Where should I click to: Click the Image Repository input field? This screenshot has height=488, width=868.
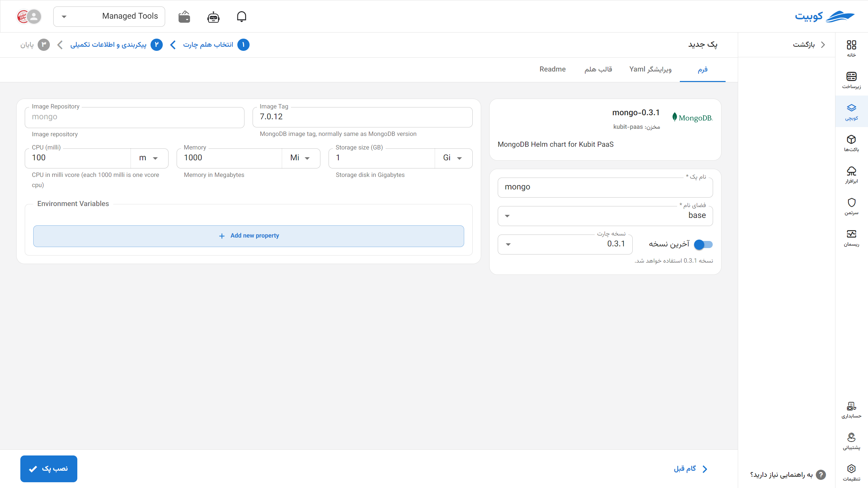click(x=135, y=117)
